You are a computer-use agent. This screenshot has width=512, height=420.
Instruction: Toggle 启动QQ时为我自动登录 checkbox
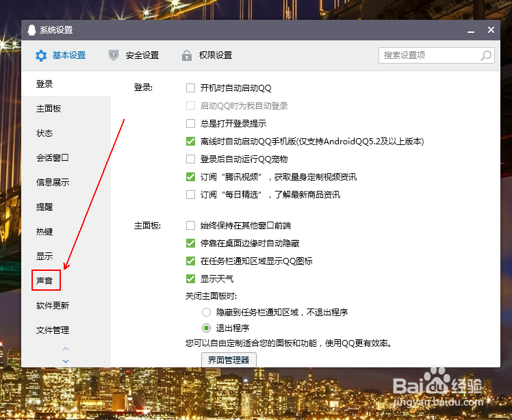190,106
